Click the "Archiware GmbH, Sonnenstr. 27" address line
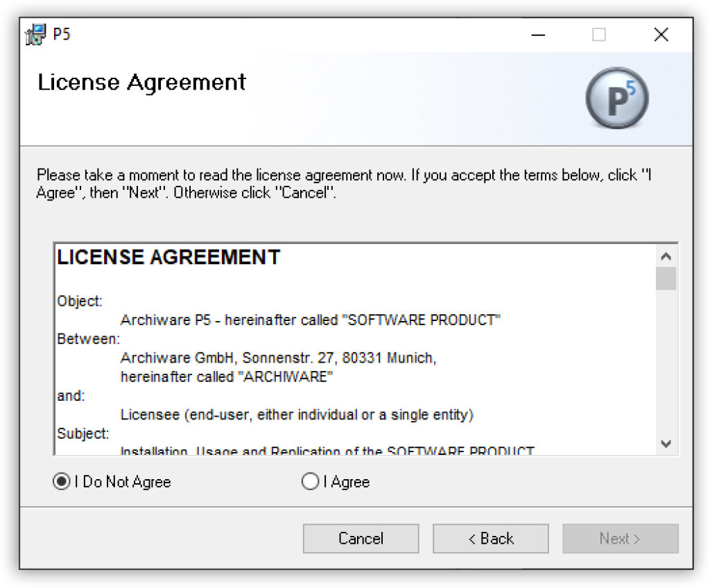Screen dimensions: 710x588 point(277,358)
